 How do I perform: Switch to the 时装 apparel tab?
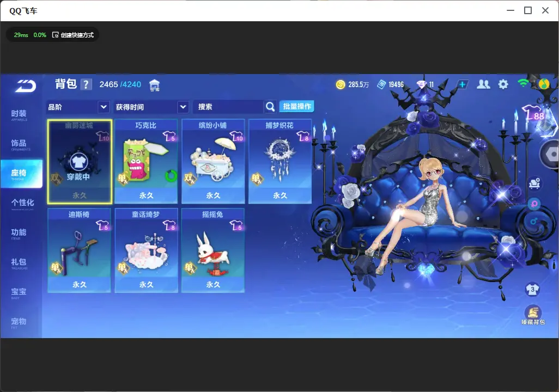(19, 115)
